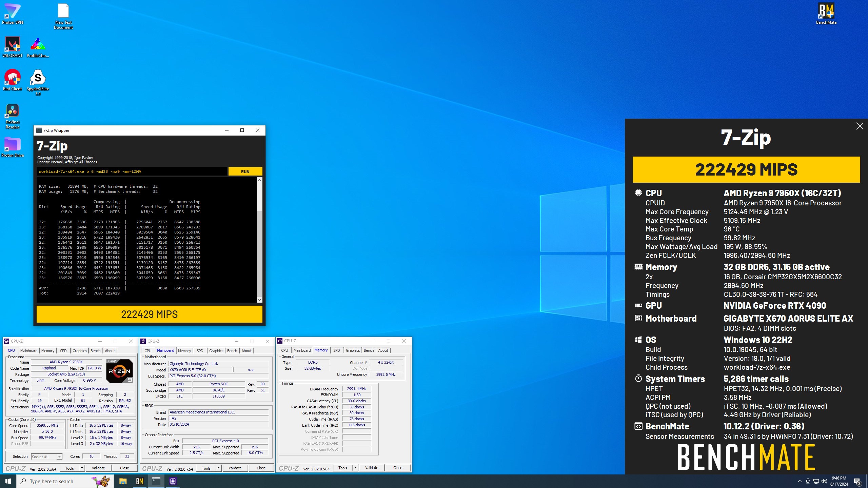Click the Core Speed 3590.55 MHz value
The width and height of the screenshot is (868, 488).
point(47,426)
